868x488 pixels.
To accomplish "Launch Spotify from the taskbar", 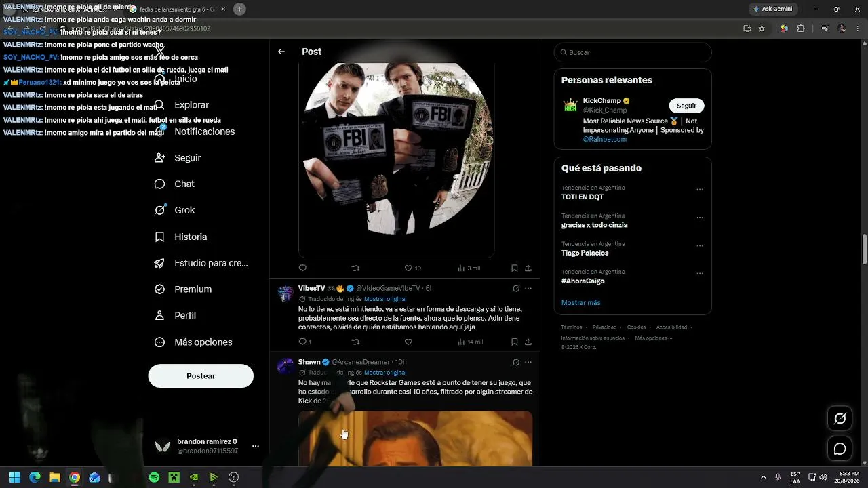I will pos(154,477).
